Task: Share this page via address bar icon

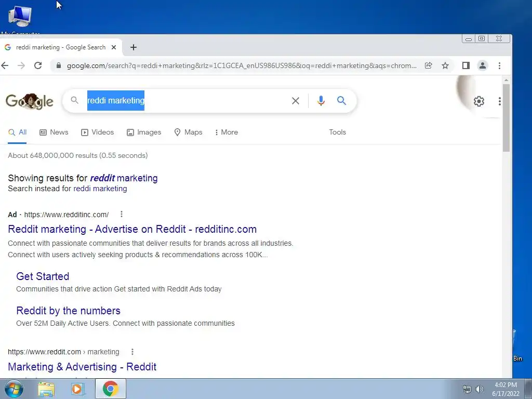Action: 429,65
